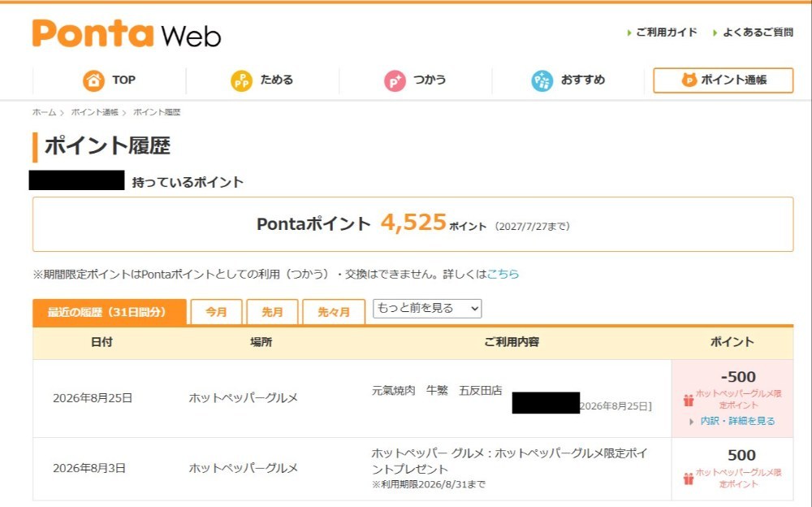
Task: Click ホットペッパーグルメ in the 8月3日 row
Action: 244,468
